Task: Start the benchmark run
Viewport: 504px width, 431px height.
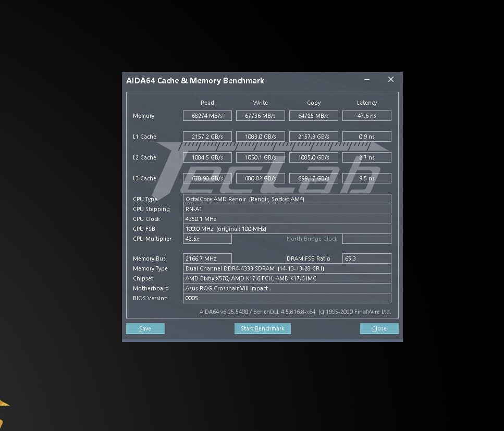Action: 262,328
